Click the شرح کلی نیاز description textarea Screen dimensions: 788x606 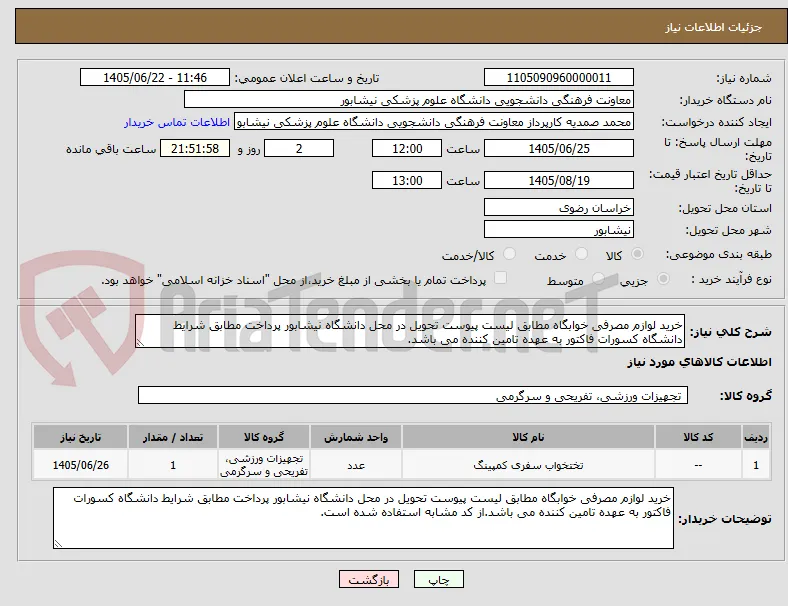pyautogui.click(x=410, y=332)
